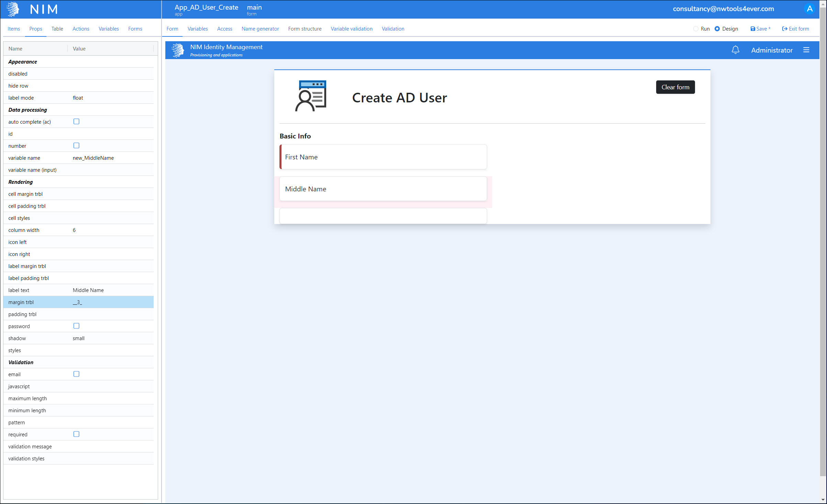
Task: Open the Actions tab in left panel
Action: coord(81,29)
